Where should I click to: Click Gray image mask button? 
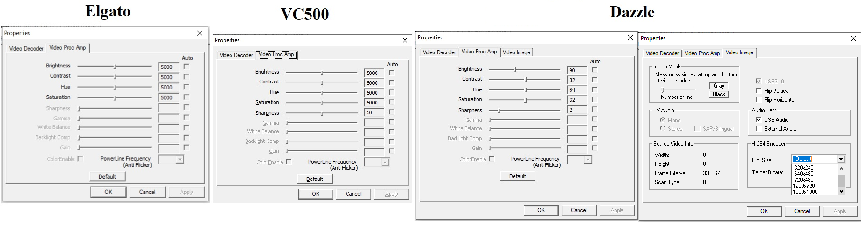719,86
